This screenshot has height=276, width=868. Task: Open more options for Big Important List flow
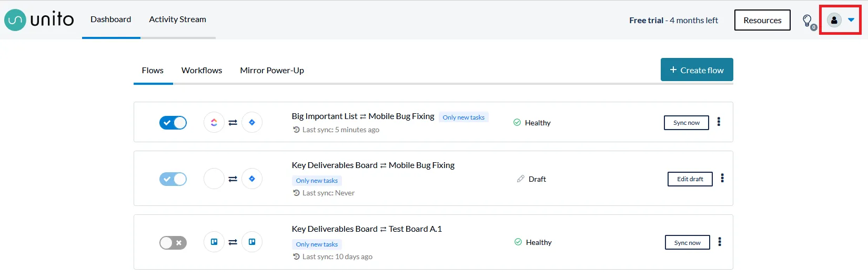(719, 122)
